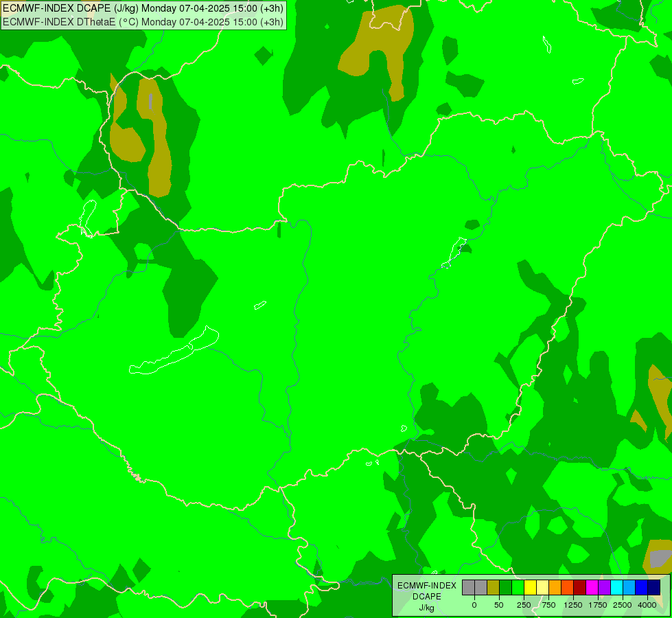
Task: Click the olive swatch in the DCAPE legend
Action: (x=494, y=587)
